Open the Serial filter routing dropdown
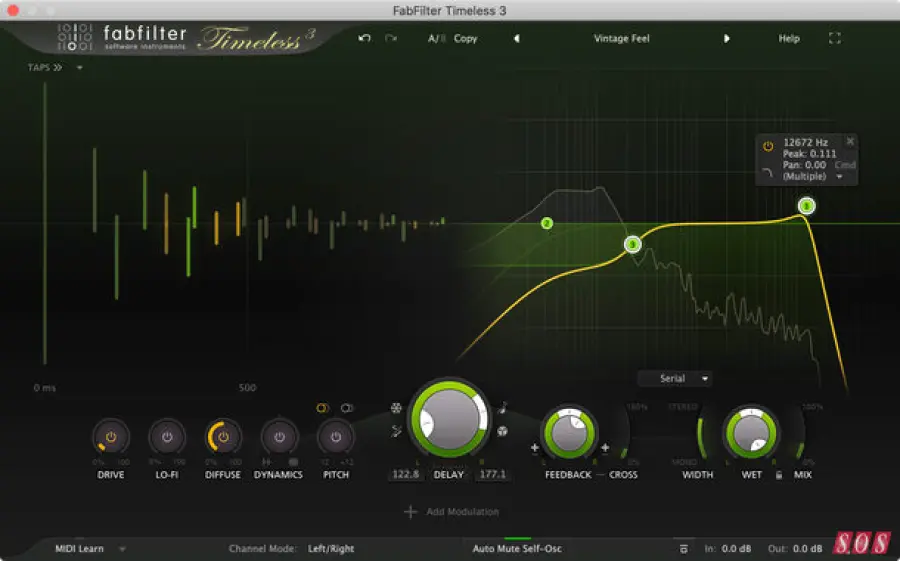The image size is (900, 561). point(674,378)
